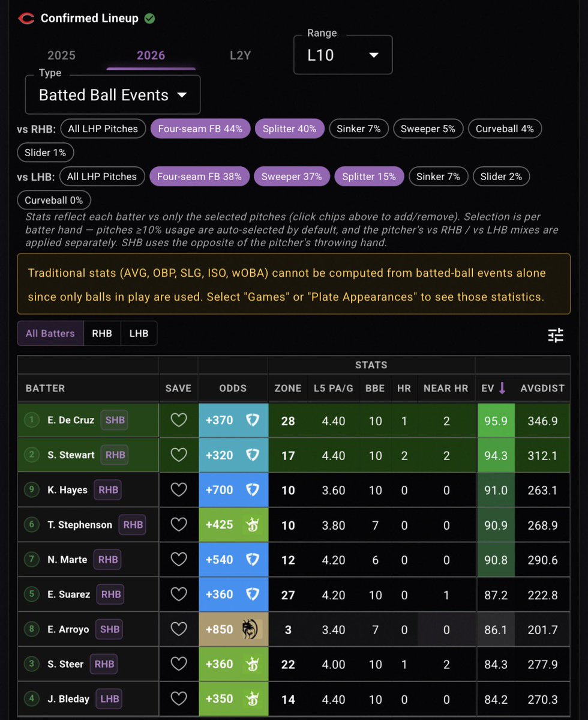Save J. Bleday with heart icon
Image resolution: width=588 pixels, height=720 pixels.
(179, 699)
